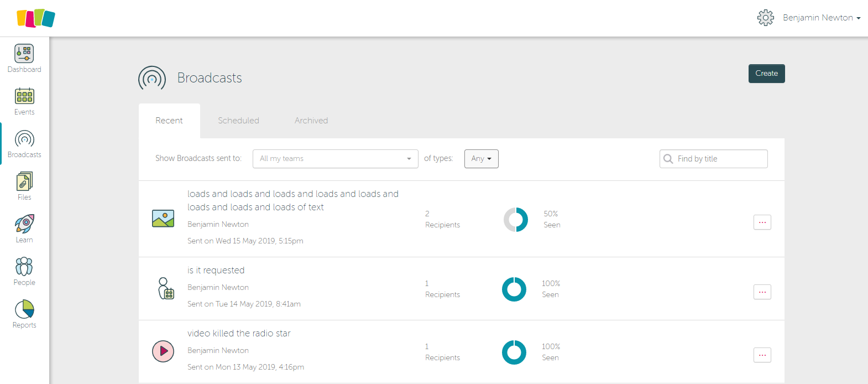868x384 pixels.
Task: Click the video play icon of radio star broadcast
Action: (163, 351)
